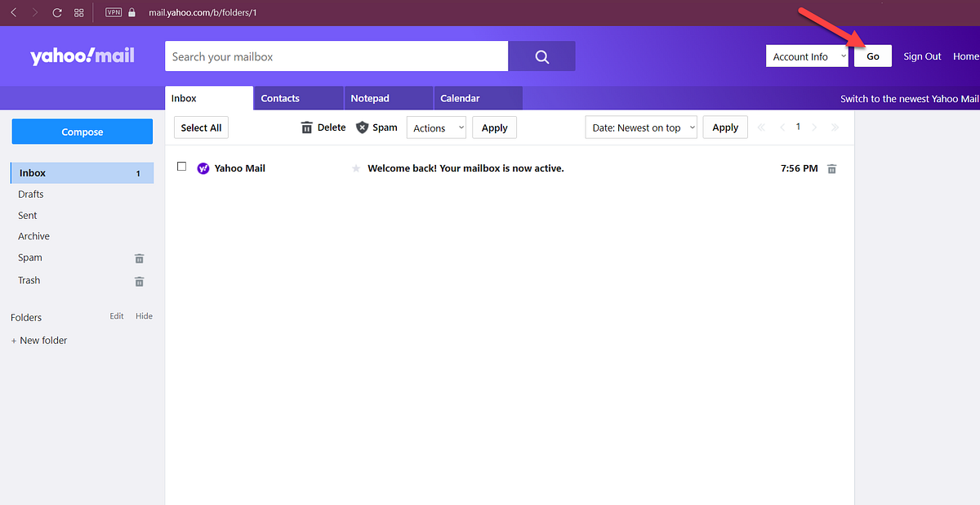Click the browser address bar URL
The width and height of the screenshot is (980, 505).
204,13
